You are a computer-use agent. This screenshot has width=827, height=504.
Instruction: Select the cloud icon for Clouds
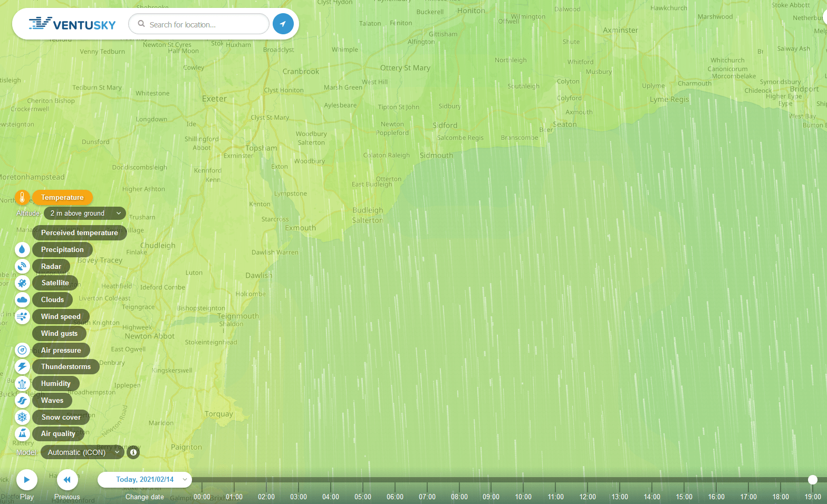point(22,300)
